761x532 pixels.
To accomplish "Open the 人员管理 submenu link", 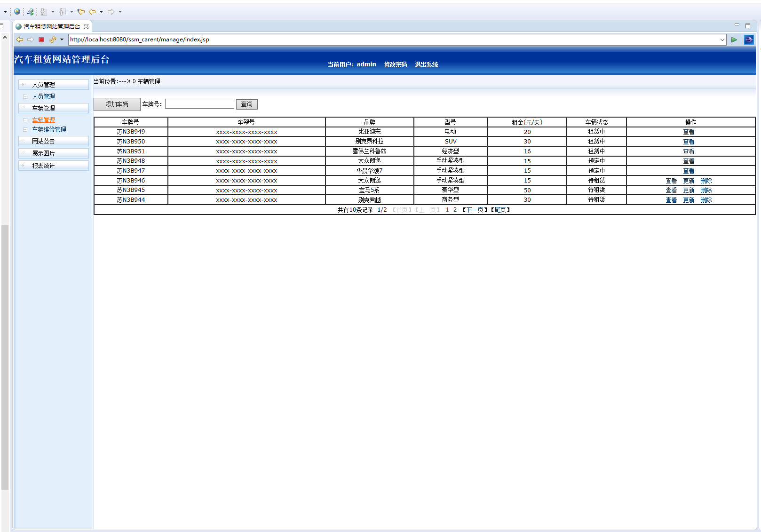I will [43, 96].
